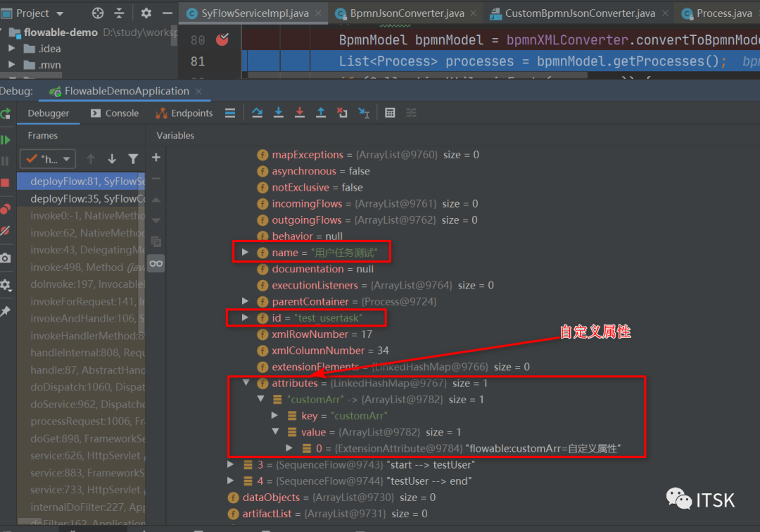
Task: Select deployFlow:81 stack frame
Action: (81, 182)
